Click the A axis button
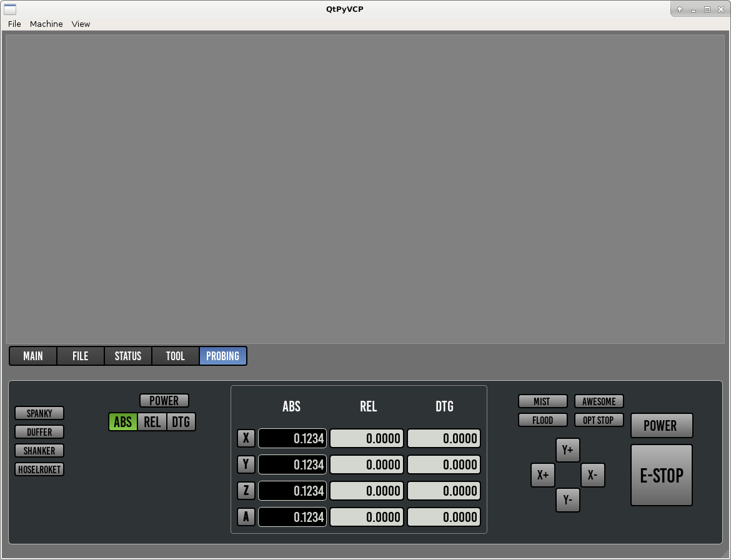The width and height of the screenshot is (731, 560). coord(246,517)
